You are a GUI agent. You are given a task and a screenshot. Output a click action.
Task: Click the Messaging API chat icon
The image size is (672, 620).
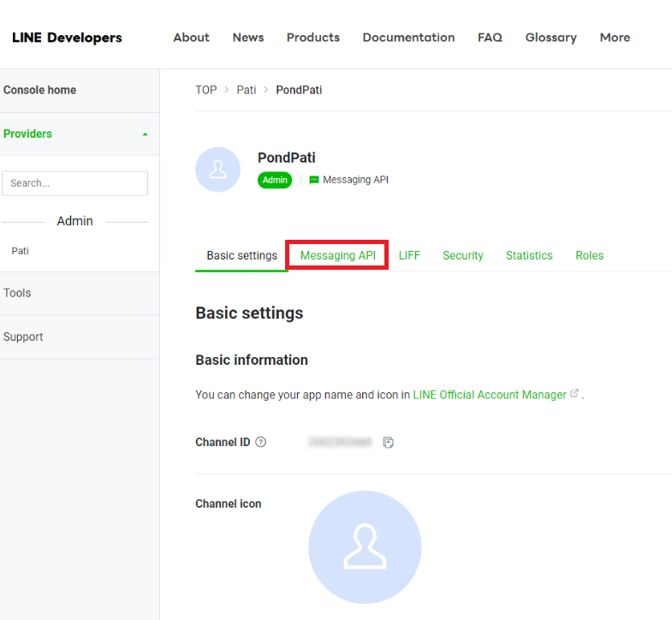click(313, 180)
